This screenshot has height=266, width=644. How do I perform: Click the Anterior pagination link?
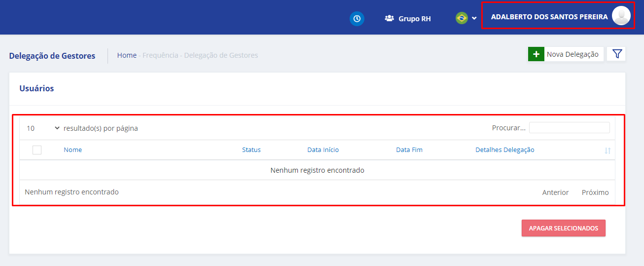tap(555, 192)
